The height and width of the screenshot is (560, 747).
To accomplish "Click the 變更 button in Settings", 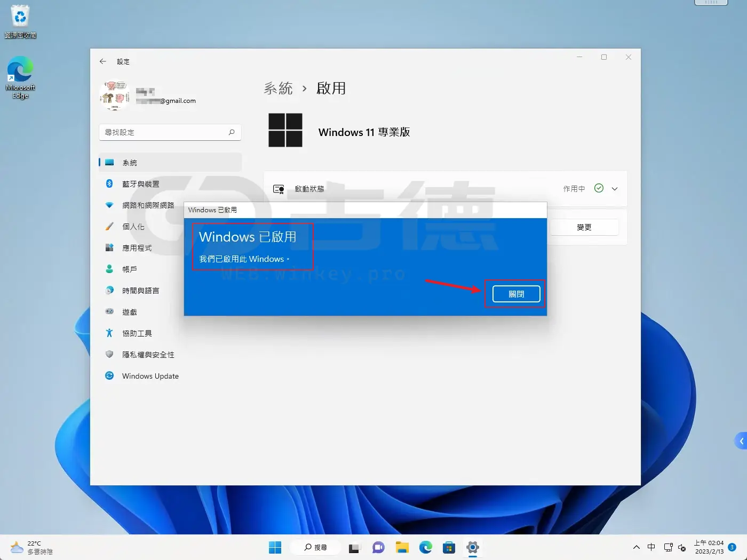I will click(x=584, y=227).
